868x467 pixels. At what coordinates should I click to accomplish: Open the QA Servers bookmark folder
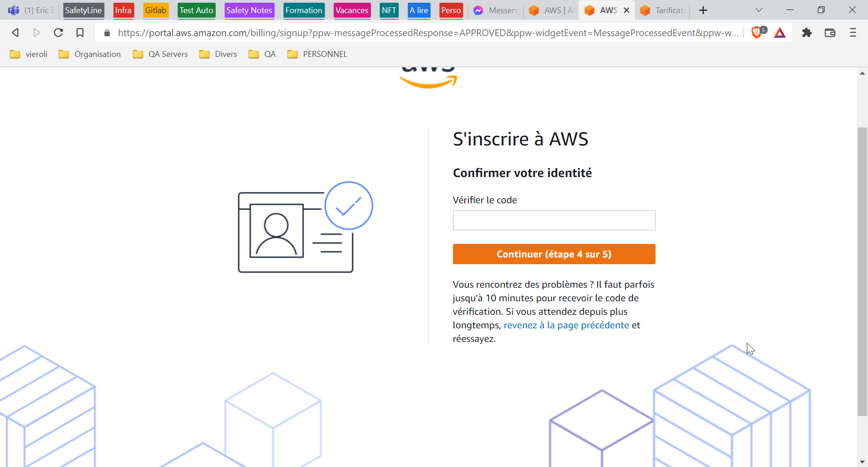(160, 54)
